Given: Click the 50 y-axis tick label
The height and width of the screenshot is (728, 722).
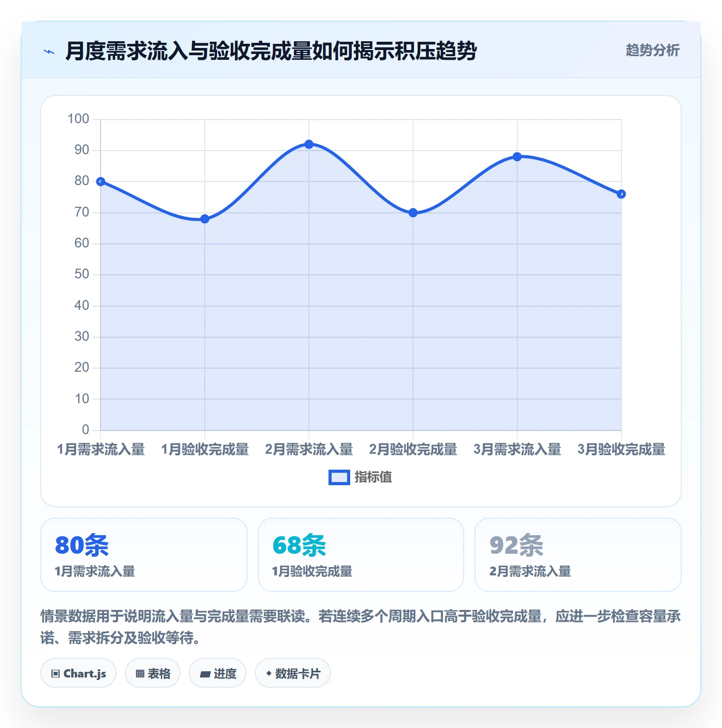Looking at the screenshot, I should [82, 274].
